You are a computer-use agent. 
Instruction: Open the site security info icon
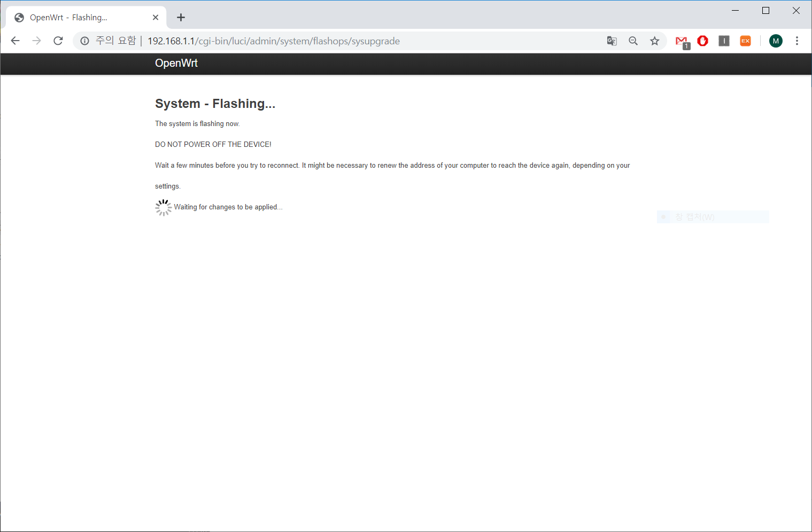point(84,41)
